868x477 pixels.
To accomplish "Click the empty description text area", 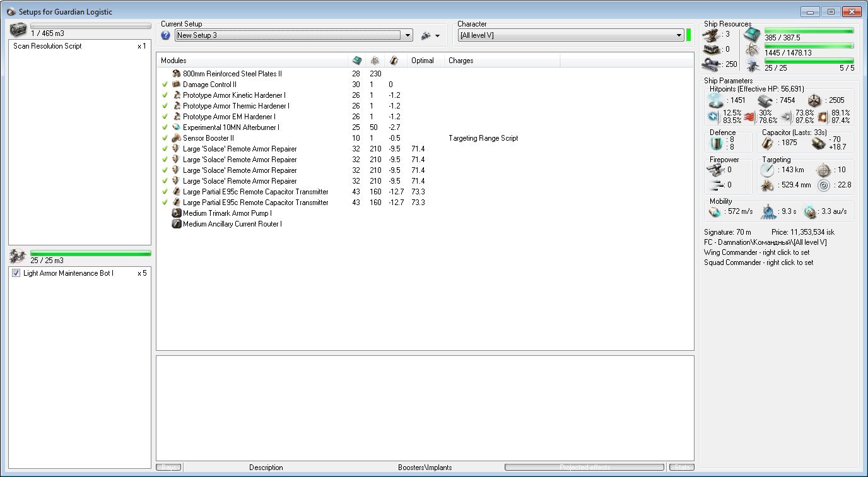I will tap(425, 408).
